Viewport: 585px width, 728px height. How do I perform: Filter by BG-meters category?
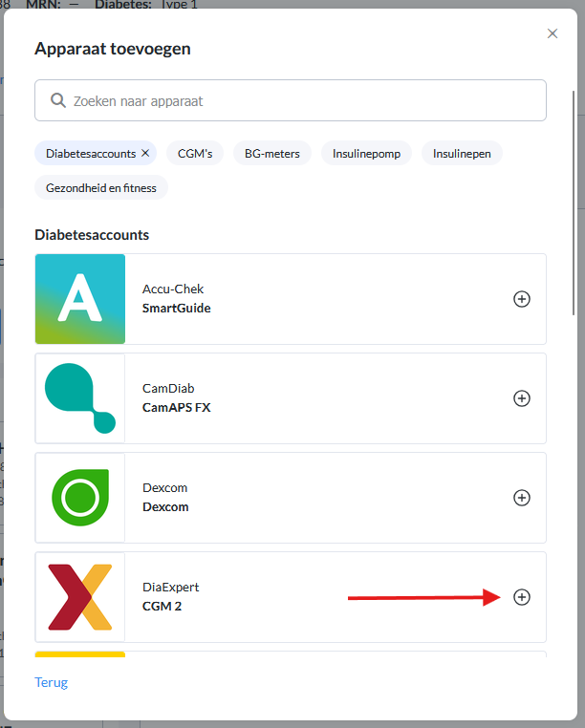click(x=272, y=153)
